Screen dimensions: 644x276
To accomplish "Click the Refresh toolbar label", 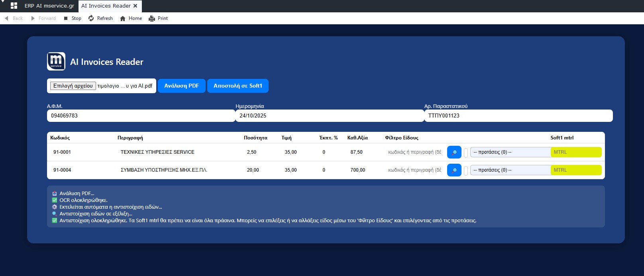I will [105, 18].
